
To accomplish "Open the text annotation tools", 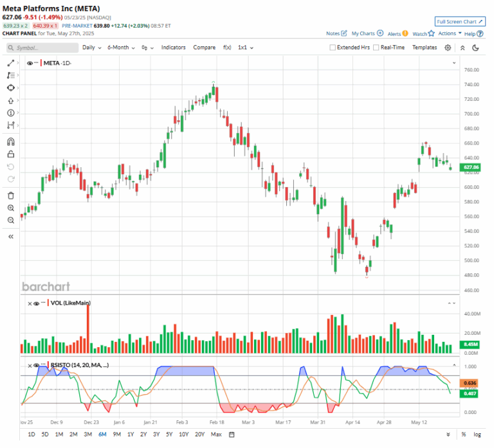I will point(11,75).
